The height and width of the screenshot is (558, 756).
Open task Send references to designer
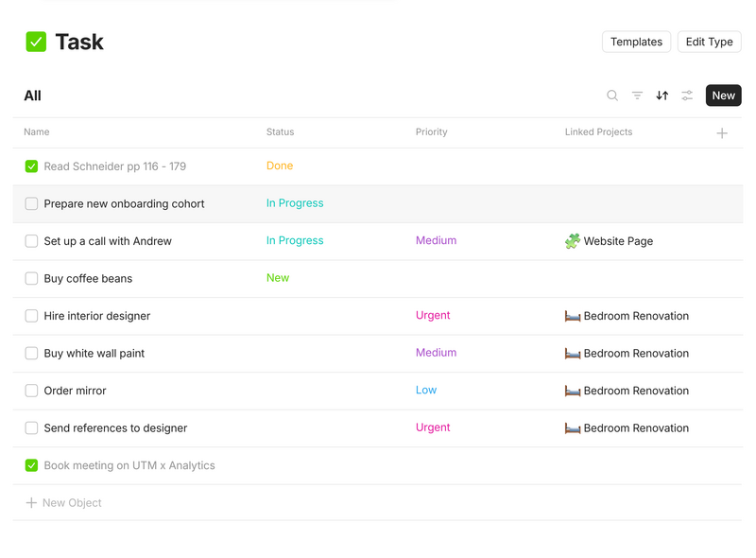(115, 428)
